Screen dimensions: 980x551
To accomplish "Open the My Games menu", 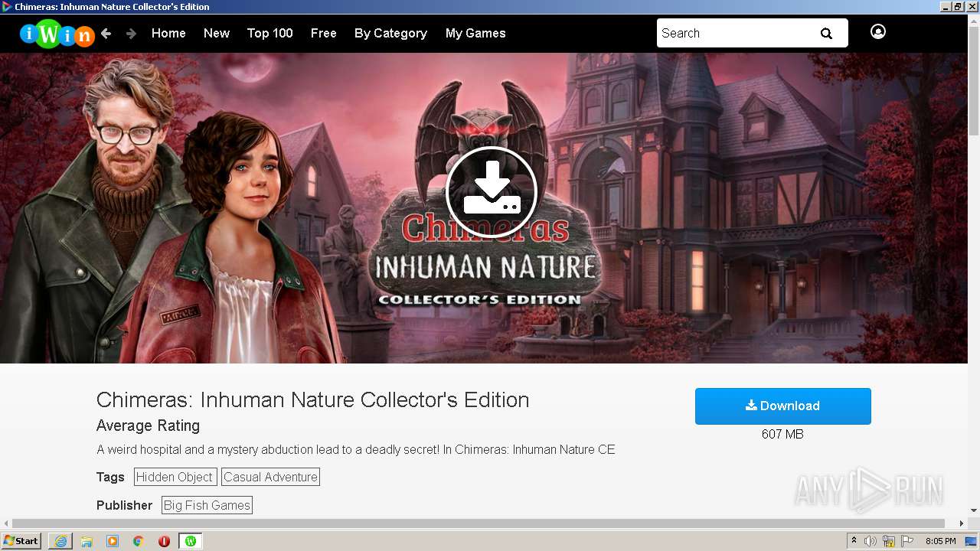I will (475, 33).
